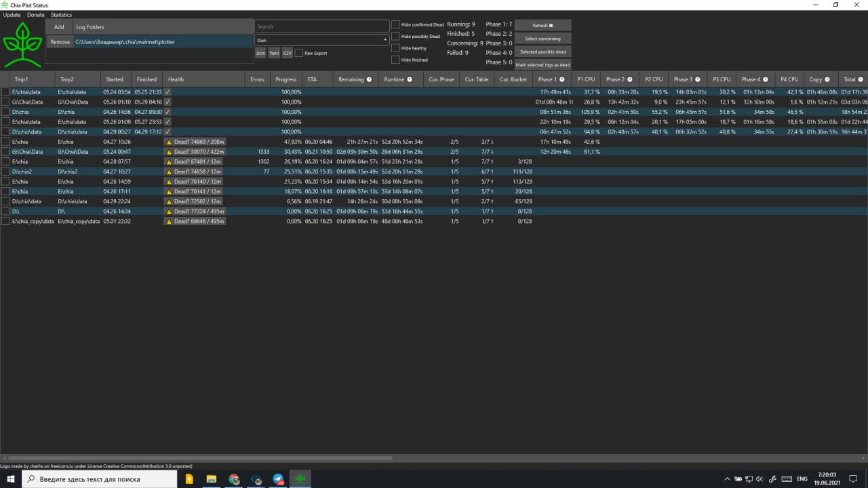Click the Cur. Bucket column header

pyautogui.click(x=513, y=79)
